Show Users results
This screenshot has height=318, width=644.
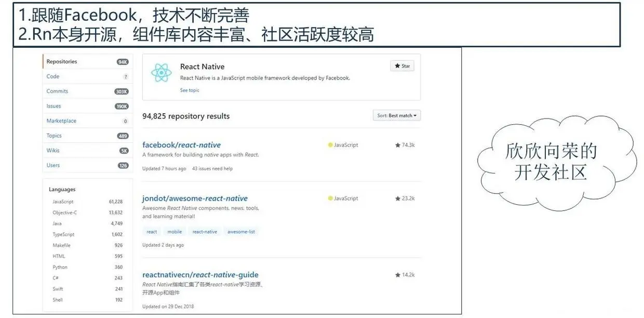pyautogui.click(x=87, y=165)
